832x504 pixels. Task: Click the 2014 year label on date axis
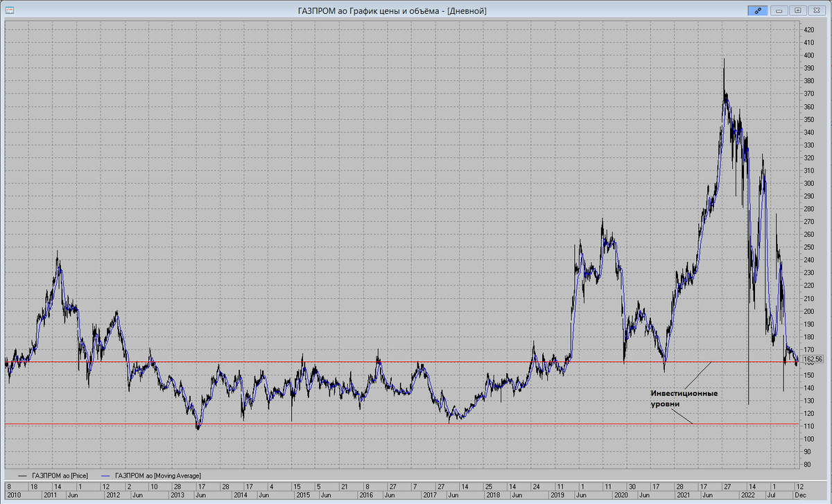tap(240, 496)
